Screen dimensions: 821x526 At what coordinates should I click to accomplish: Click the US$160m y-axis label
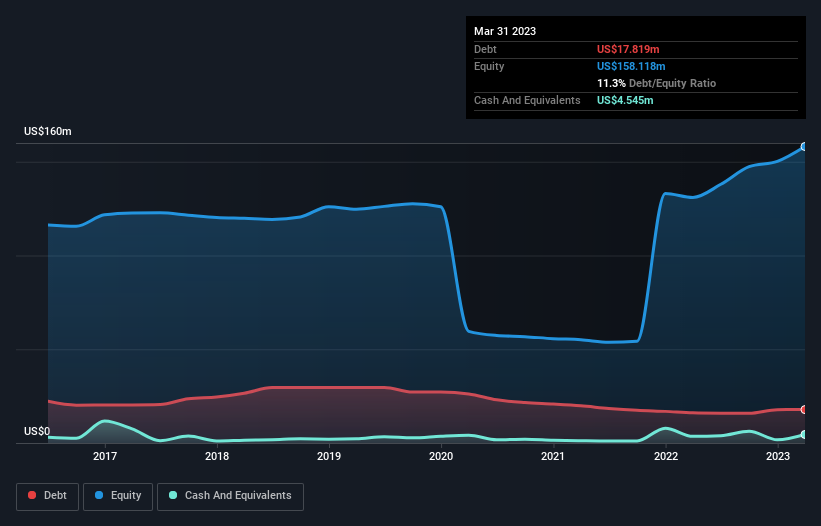pos(48,131)
